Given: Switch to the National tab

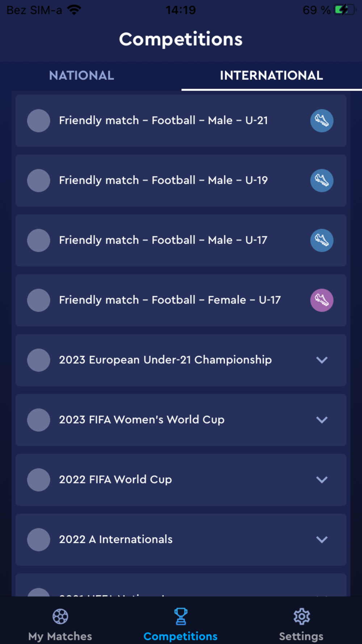Looking at the screenshot, I should click(81, 75).
